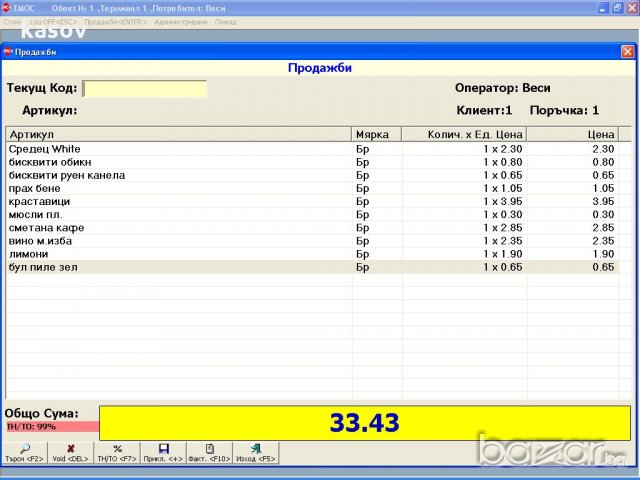Screen dimensions: 640x480
Task: Open the ТН/ТО F7 percent discount button
Action: [117, 452]
